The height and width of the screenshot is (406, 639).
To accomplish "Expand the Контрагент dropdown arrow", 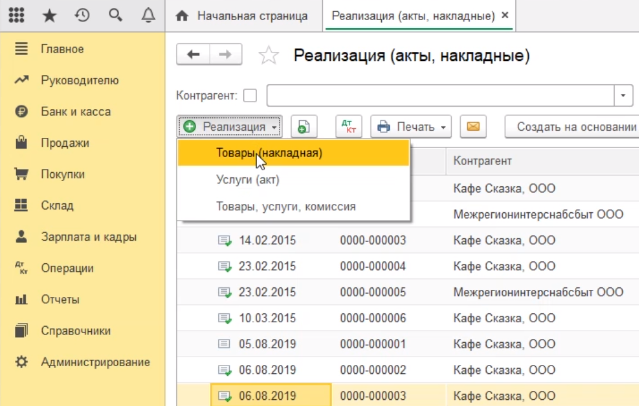I will (x=625, y=95).
